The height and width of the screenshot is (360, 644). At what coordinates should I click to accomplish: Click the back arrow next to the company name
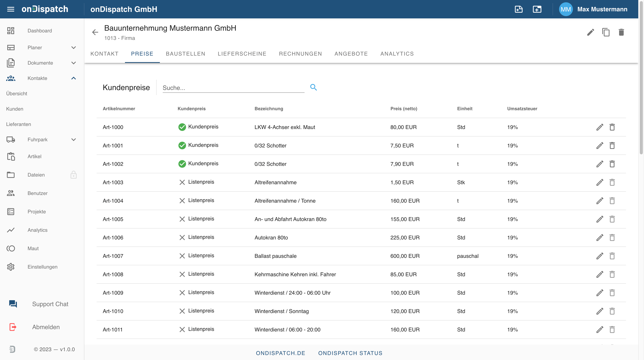(95, 32)
